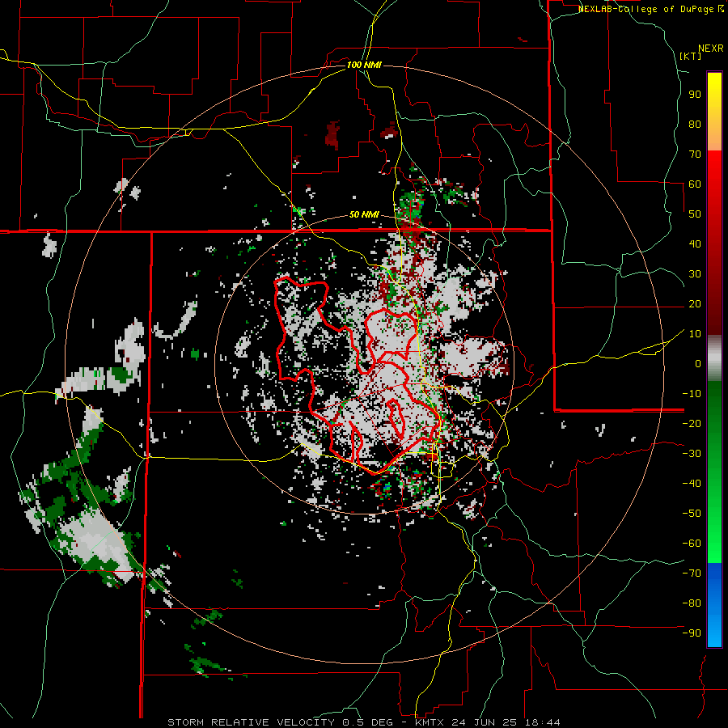The width and height of the screenshot is (728, 728).
Task: Select the -10 value on the velocity scale
Action: 692,394
